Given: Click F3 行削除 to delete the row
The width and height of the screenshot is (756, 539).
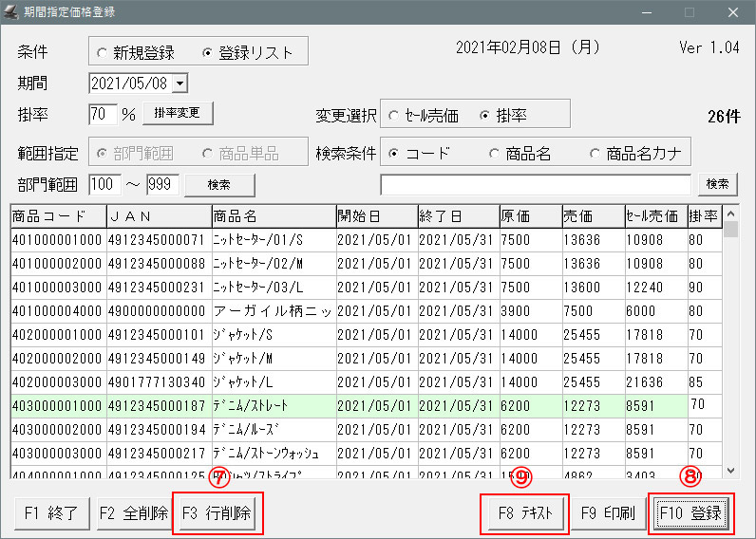Looking at the screenshot, I should [x=217, y=513].
